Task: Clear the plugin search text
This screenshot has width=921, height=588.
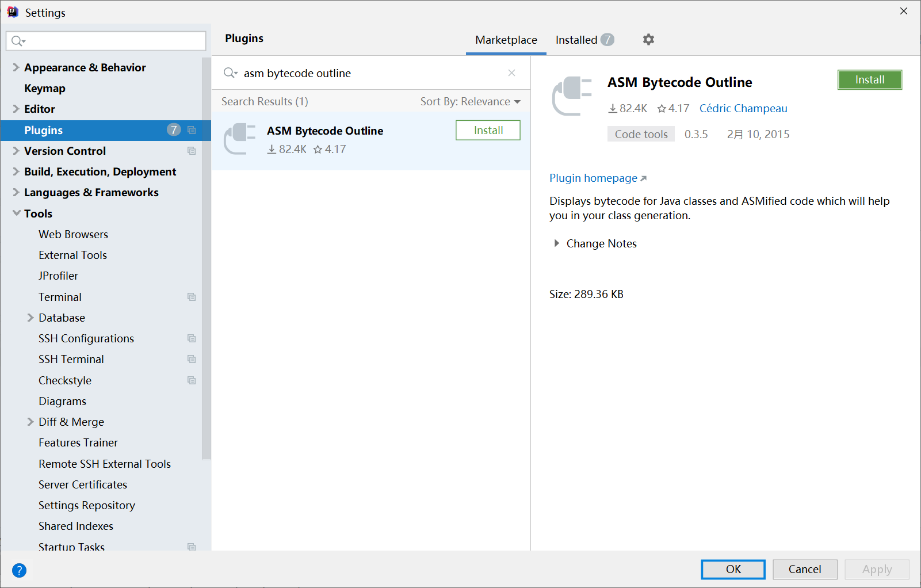Action: 511,73
